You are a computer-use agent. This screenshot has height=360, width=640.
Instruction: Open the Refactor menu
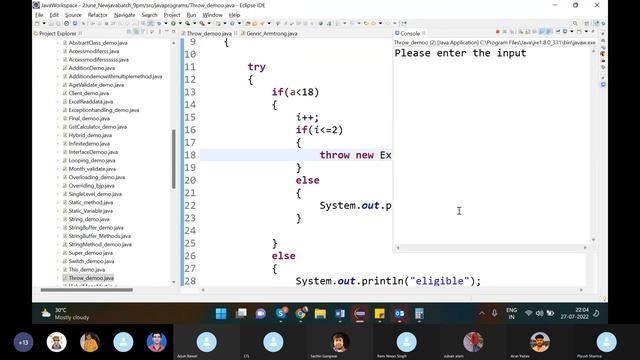pos(98,15)
